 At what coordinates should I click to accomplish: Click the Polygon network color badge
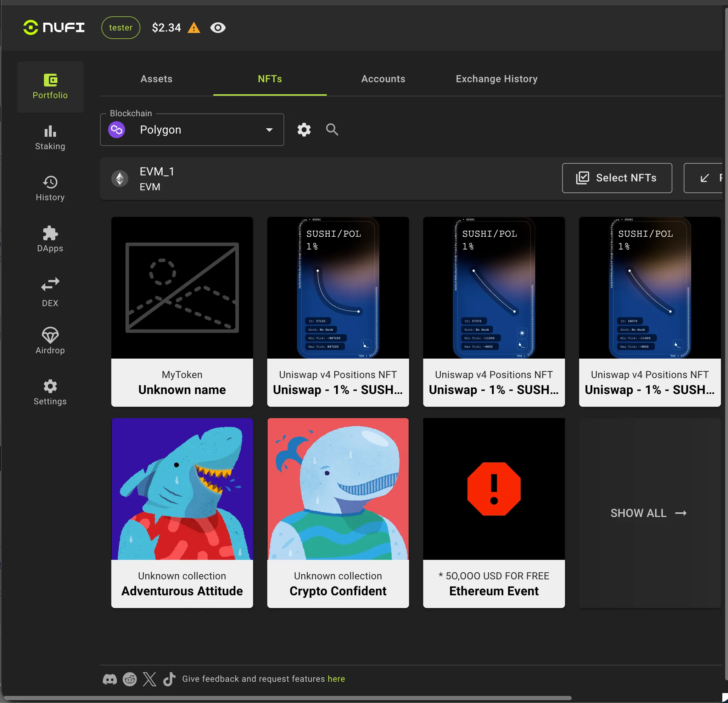(x=117, y=130)
